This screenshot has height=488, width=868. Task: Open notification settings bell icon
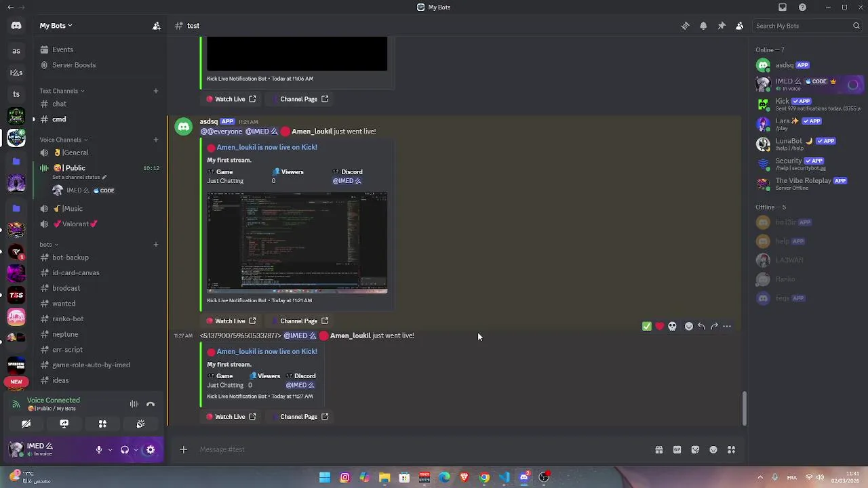coord(703,26)
